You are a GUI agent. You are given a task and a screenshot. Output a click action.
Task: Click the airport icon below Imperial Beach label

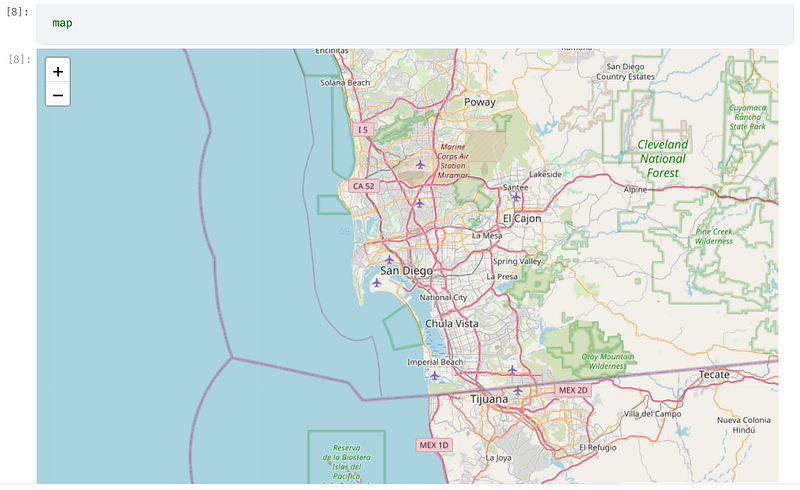(434, 375)
